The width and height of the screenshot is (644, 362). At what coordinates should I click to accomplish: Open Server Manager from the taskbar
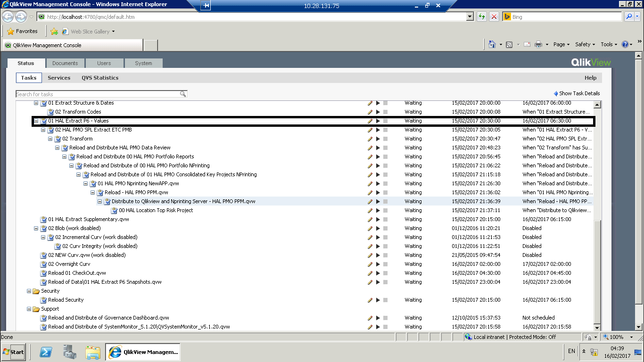tap(69, 352)
